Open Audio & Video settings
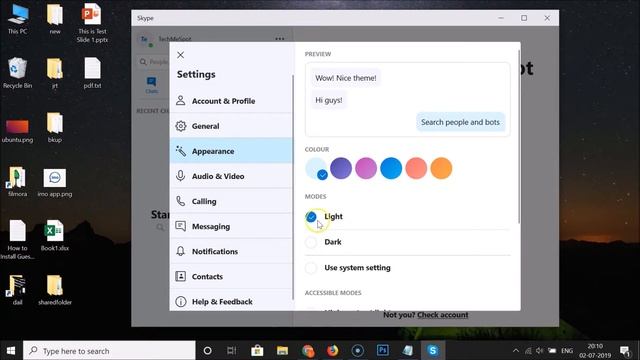640x360 pixels. (x=231, y=176)
